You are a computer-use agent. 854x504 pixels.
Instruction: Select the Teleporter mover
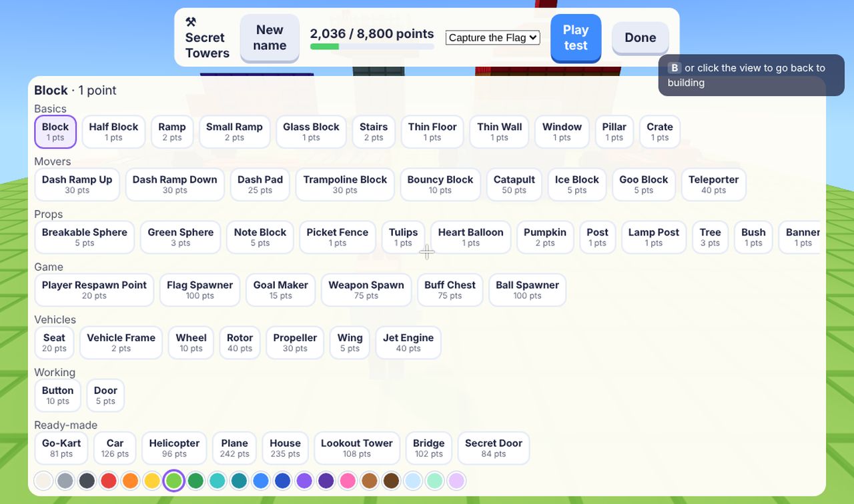coord(713,184)
